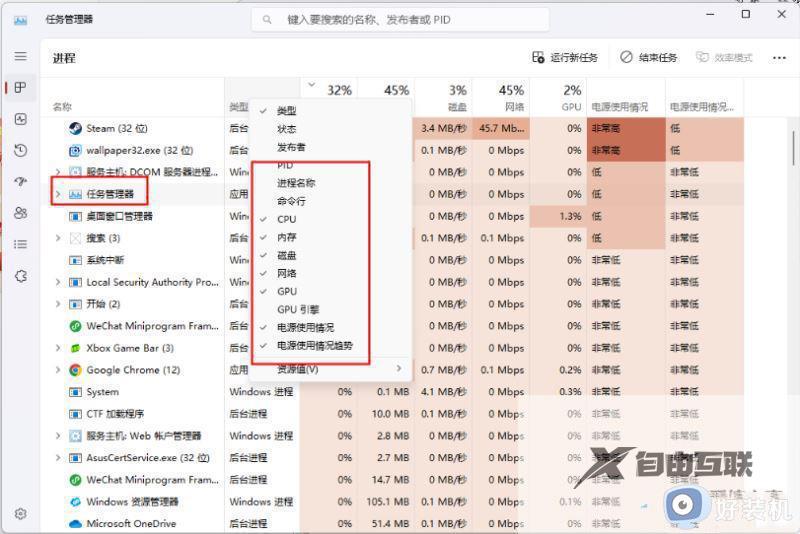Click the Steam process icon

(x=75, y=128)
